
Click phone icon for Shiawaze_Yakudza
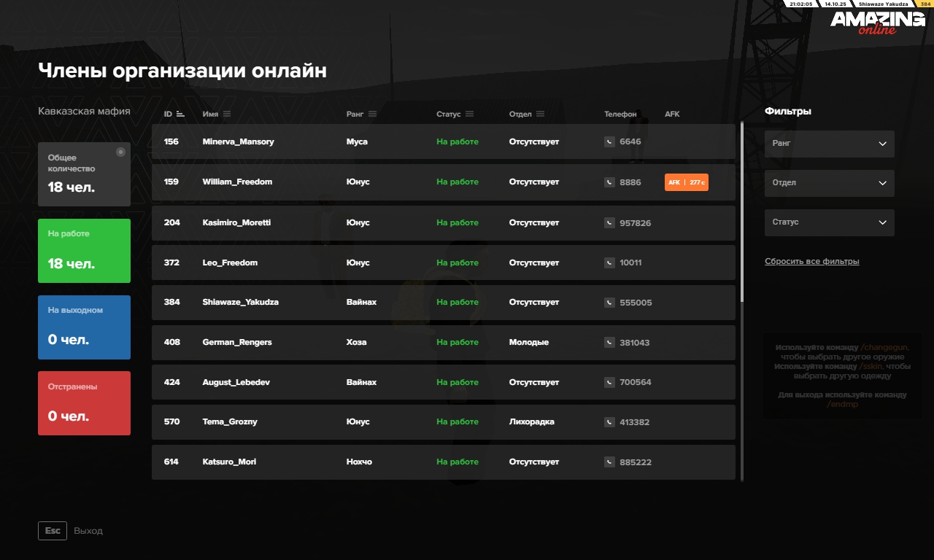point(609,302)
